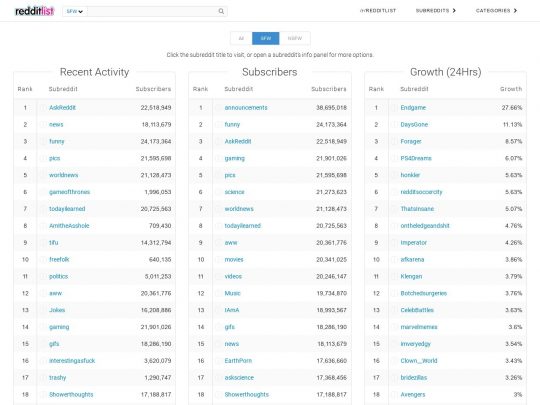540x405 pixels.
Task: Open the PS4Dreams subreddit link
Action: click(x=416, y=158)
